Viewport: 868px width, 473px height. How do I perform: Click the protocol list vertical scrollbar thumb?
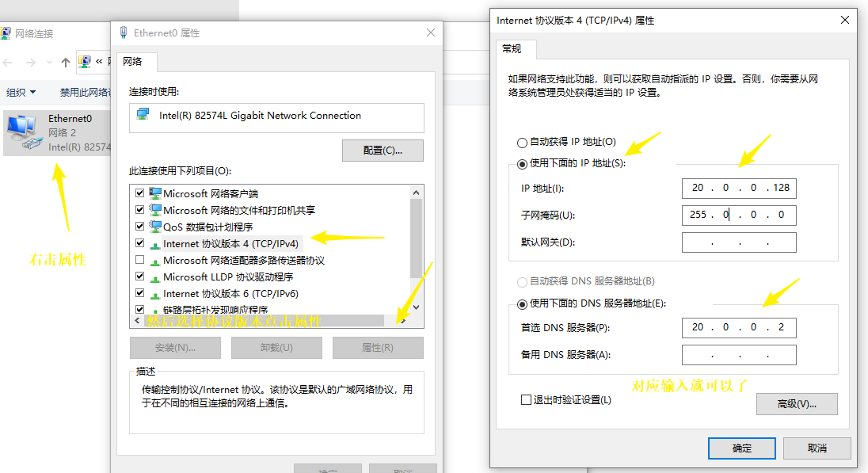tap(416, 238)
